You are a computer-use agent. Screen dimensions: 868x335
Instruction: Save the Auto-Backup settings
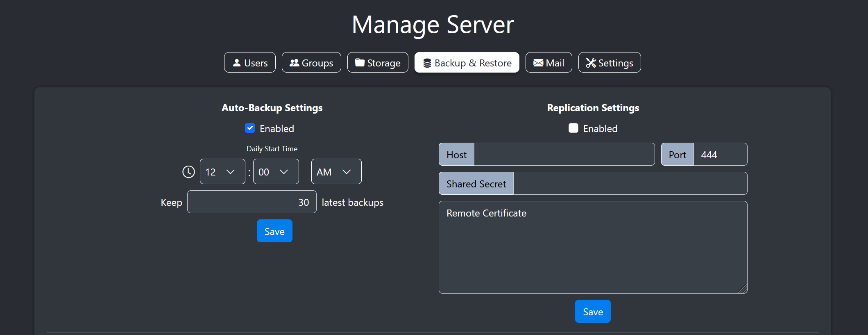tap(274, 231)
